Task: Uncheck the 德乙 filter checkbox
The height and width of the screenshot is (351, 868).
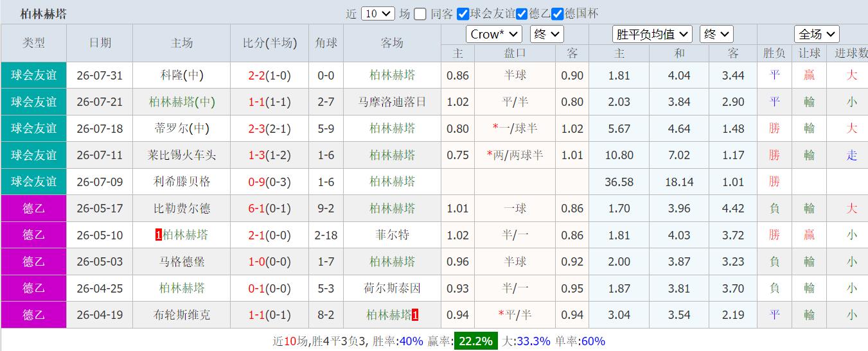Action: coord(521,14)
